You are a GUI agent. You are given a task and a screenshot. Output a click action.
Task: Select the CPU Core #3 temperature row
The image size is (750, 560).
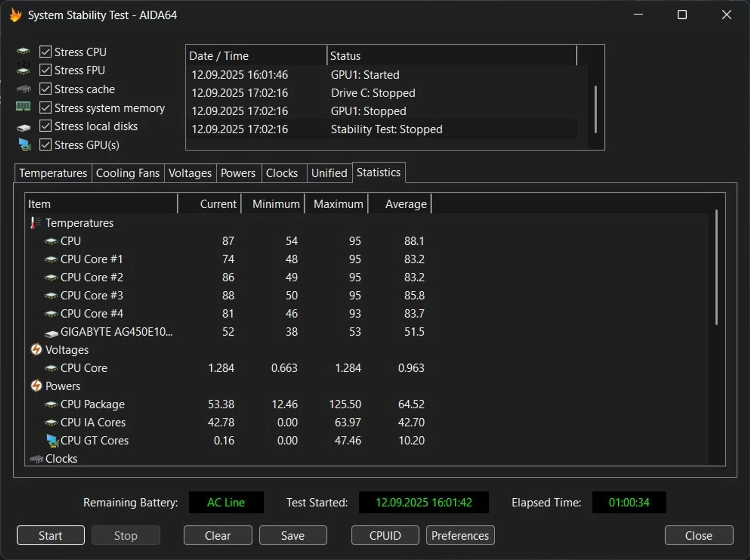(x=92, y=296)
